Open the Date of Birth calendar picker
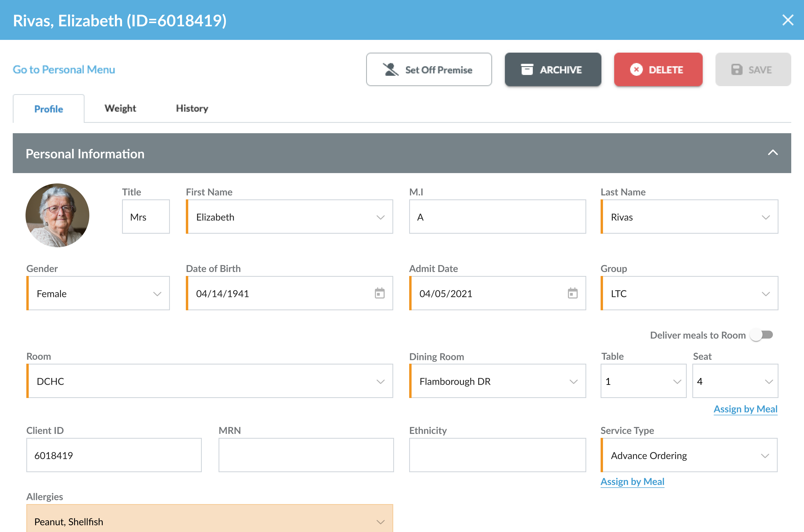 click(379, 293)
